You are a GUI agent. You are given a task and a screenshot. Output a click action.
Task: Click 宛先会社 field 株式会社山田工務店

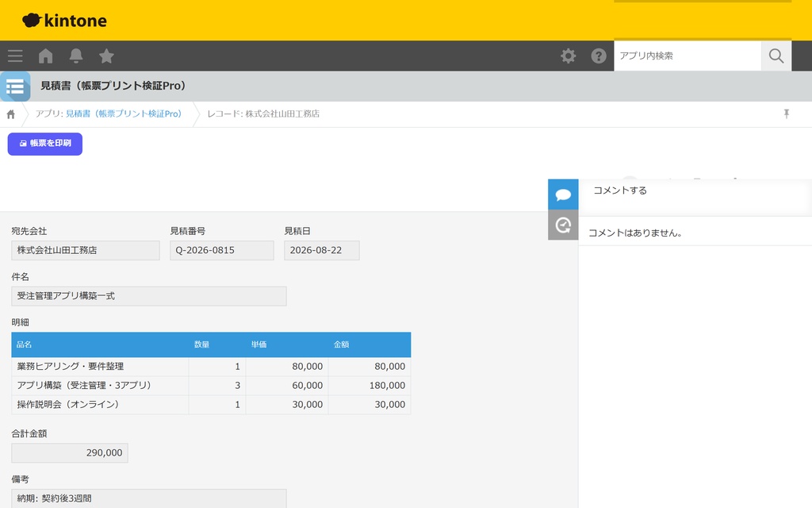[x=86, y=250]
